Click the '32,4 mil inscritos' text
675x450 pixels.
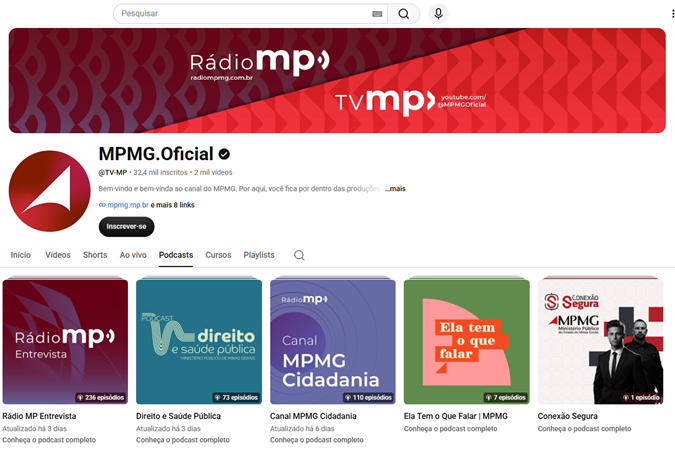point(160,173)
